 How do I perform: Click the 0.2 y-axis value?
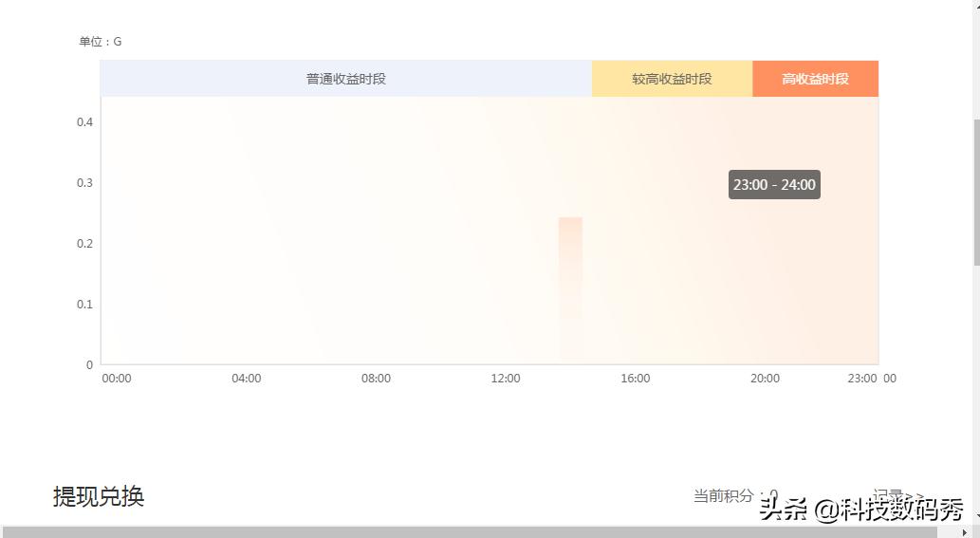(85, 243)
